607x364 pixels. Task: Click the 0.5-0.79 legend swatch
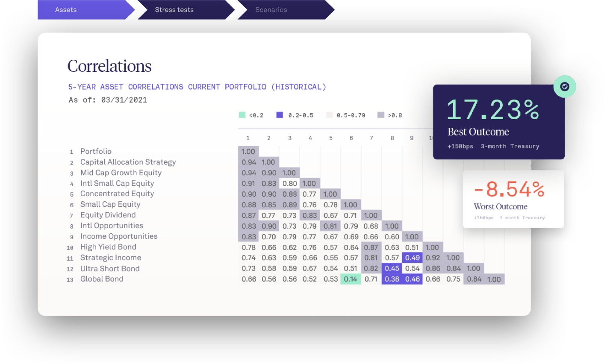pyautogui.click(x=329, y=115)
